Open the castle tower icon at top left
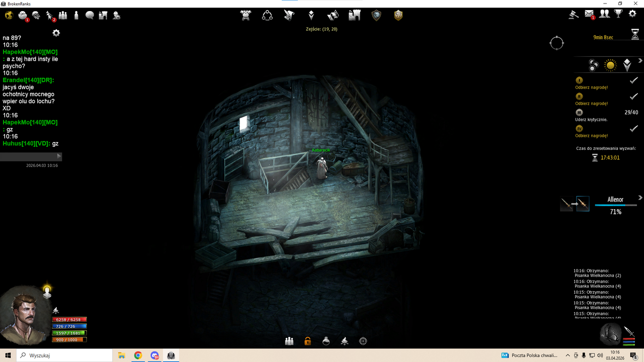This screenshot has width=644, height=362. [x=103, y=15]
